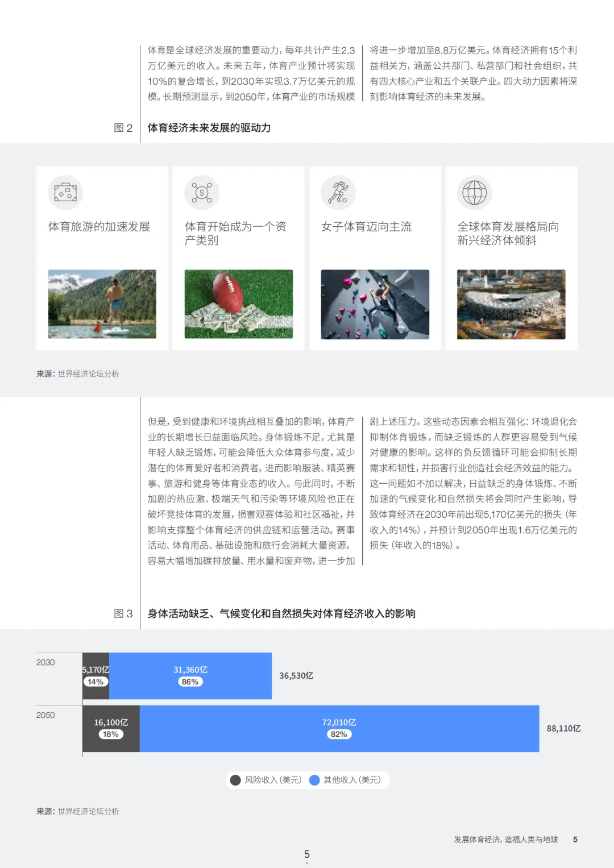Click the card title 全球体育发展格局向新兴经济体倾斜
The height and width of the screenshot is (868, 614).
[508, 234]
